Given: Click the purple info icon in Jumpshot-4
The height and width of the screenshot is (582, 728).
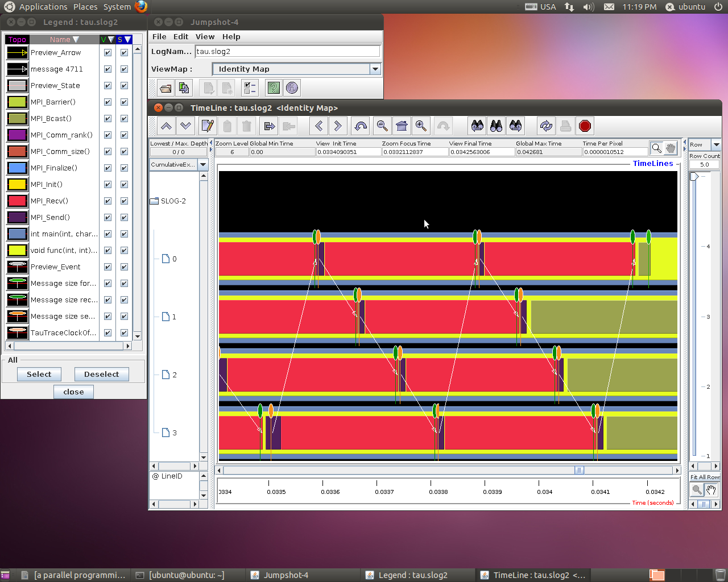Looking at the screenshot, I should point(292,88).
